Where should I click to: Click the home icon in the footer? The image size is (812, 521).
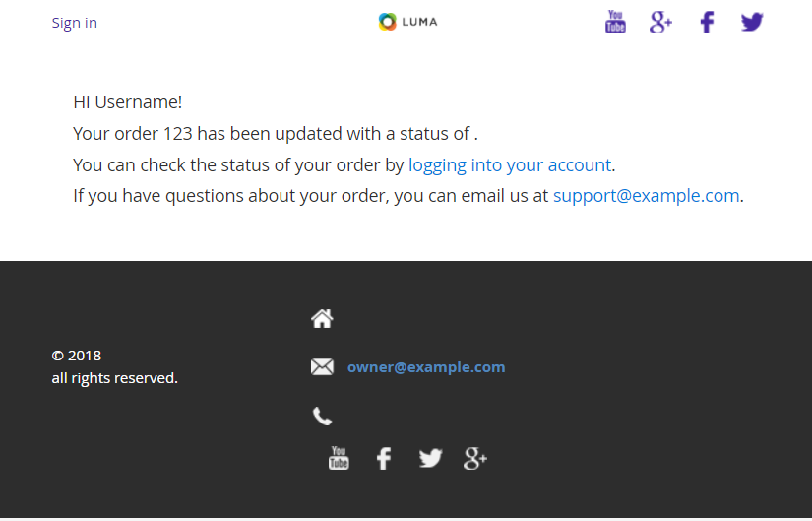point(322,318)
